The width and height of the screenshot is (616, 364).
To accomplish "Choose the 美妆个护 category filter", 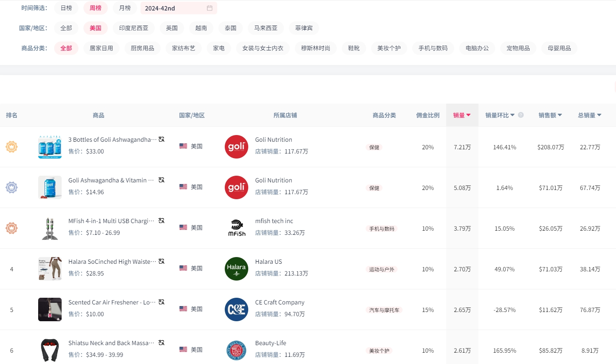I will pos(389,48).
